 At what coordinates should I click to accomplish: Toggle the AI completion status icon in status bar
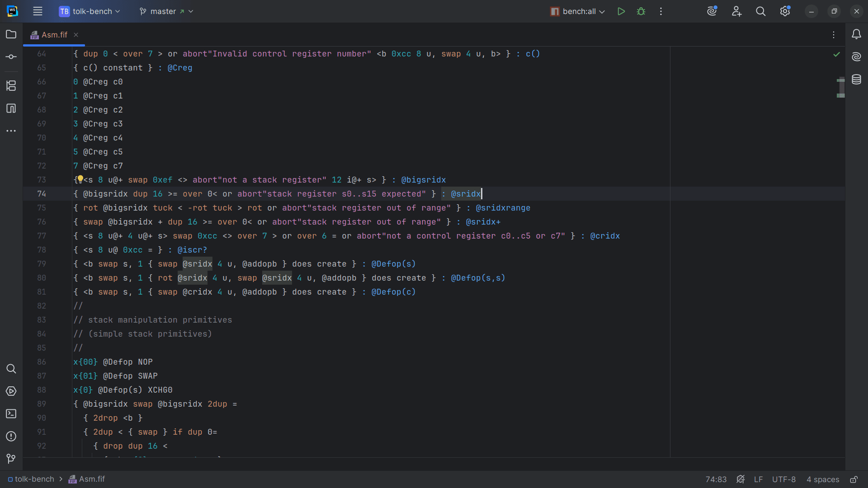[741, 479]
